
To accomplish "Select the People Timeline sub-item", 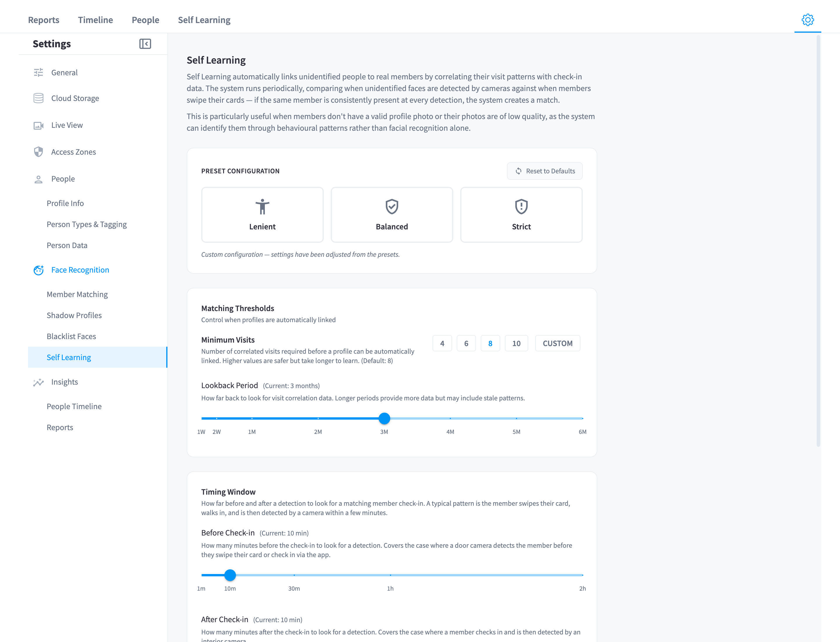I will [74, 407].
